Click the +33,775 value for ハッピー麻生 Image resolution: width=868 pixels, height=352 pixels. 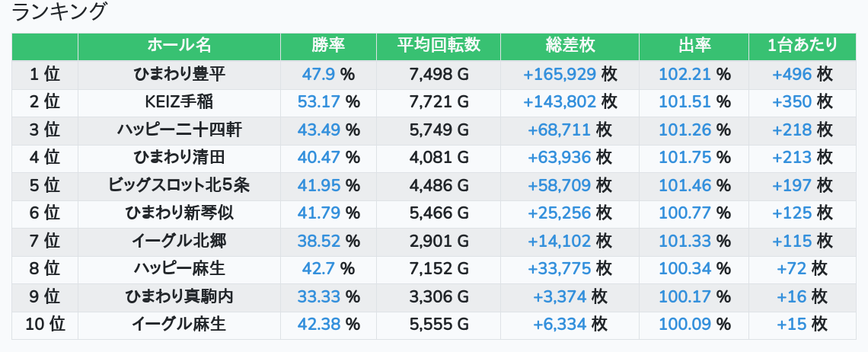point(560,269)
